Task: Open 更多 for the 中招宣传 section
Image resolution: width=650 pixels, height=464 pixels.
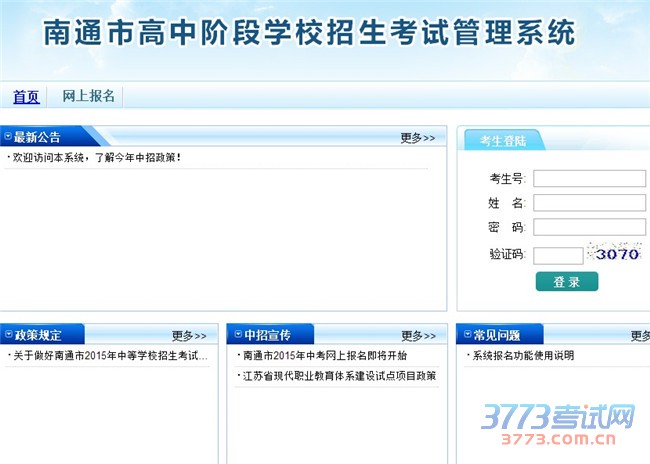Action: coord(418,336)
